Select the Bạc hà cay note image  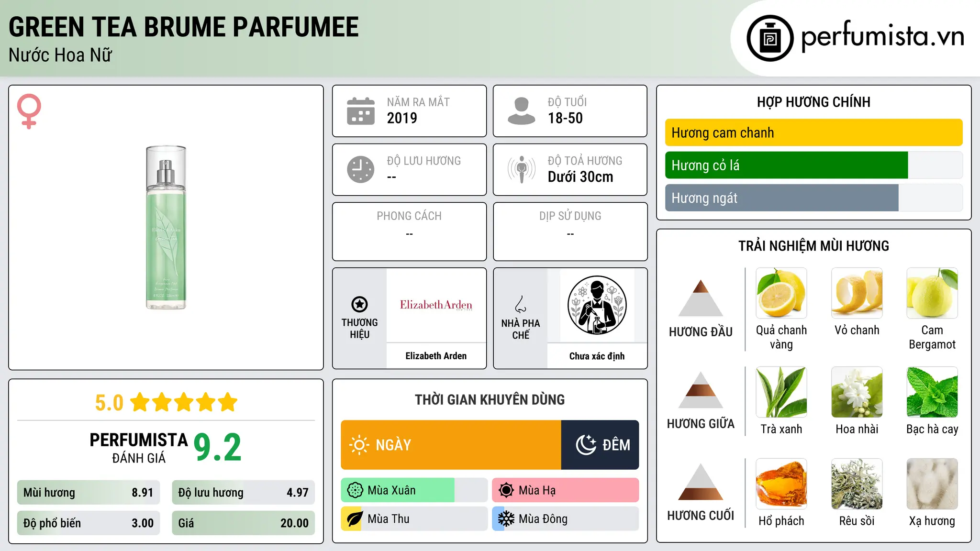coord(932,392)
